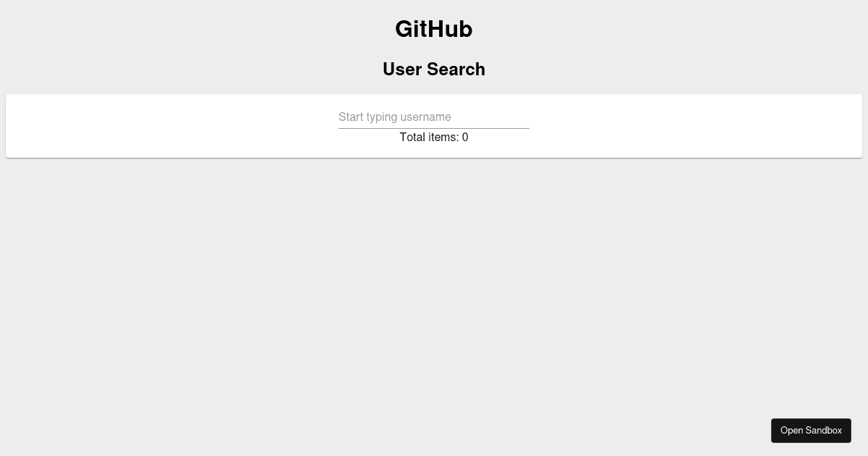Click the 'Start typing username' search field

(434, 117)
